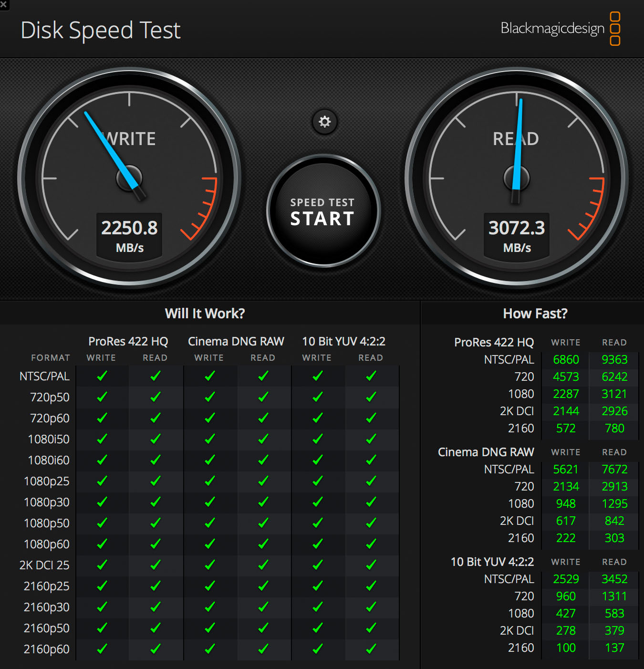Click Cinema DNG 2160 read value 303

[614, 538]
